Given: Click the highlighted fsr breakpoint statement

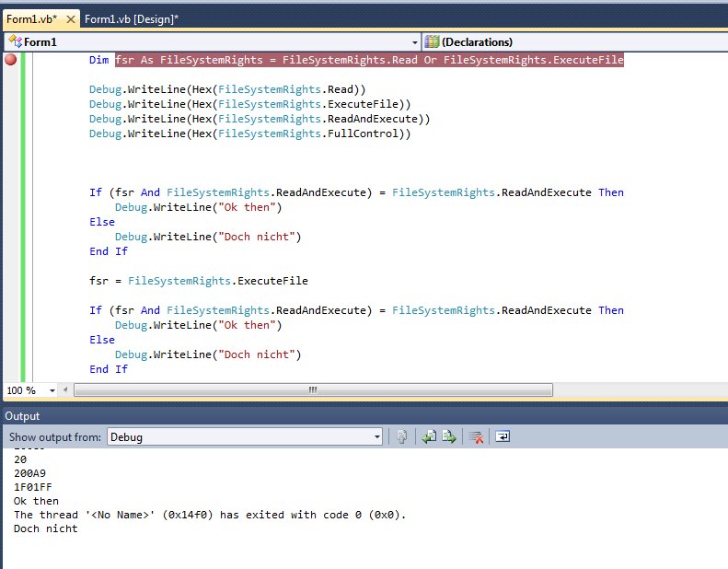Looking at the screenshot, I should click(368, 60).
